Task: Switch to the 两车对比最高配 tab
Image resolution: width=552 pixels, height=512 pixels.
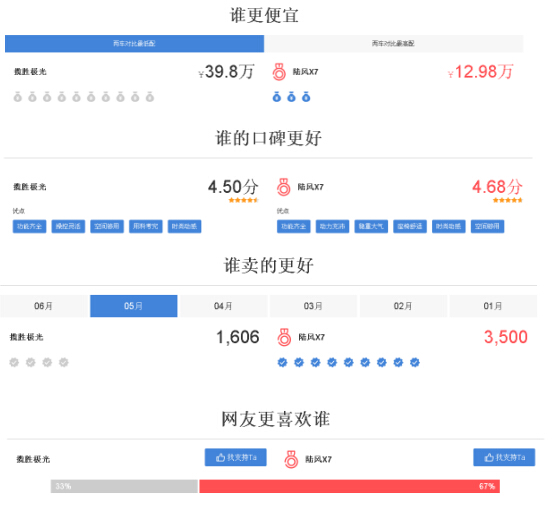Action: pos(394,44)
